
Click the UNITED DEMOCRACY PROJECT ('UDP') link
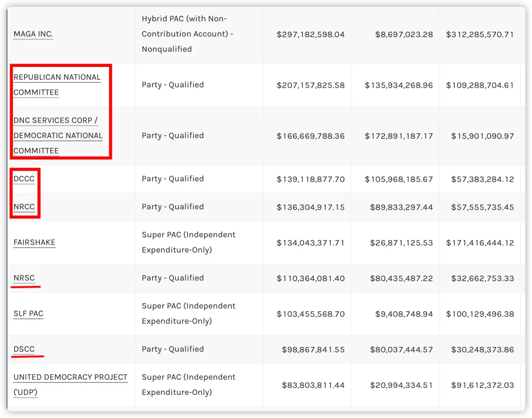(70, 377)
